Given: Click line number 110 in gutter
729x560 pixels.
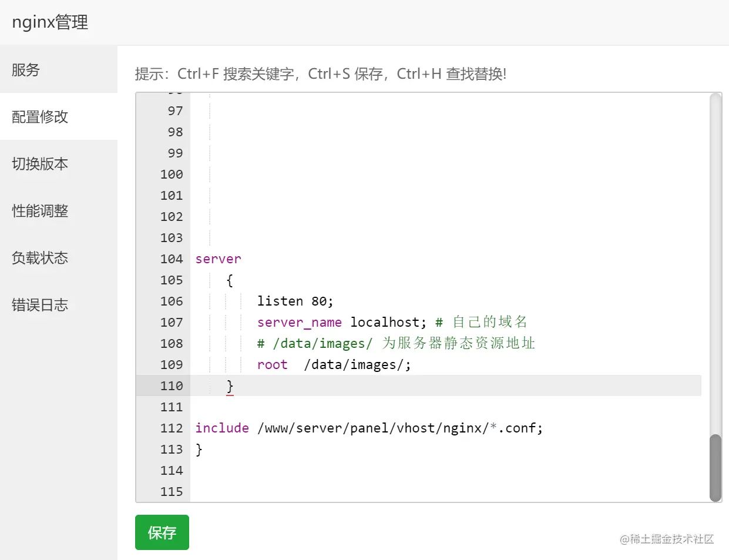Looking at the screenshot, I should pyautogui.click(x=172, y=385).
